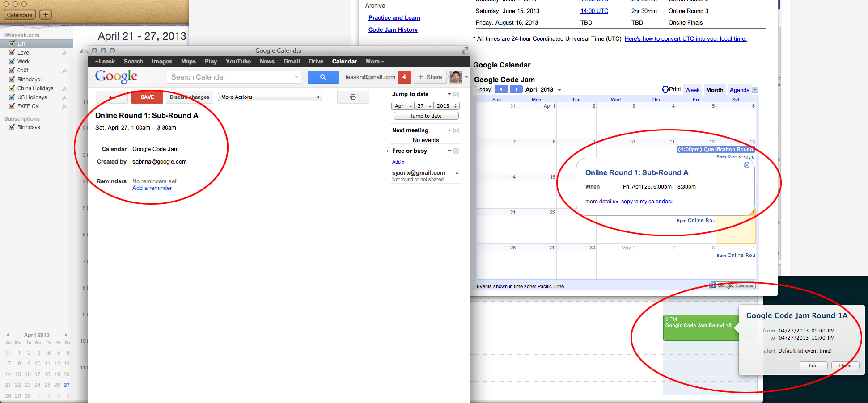This screenshot has height=403, width=868.
Task: Close the Next meeting gadget
Action: point(456,130)
